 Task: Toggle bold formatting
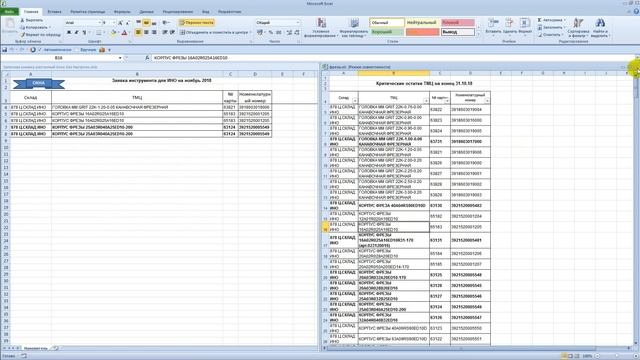coord(69,33)
